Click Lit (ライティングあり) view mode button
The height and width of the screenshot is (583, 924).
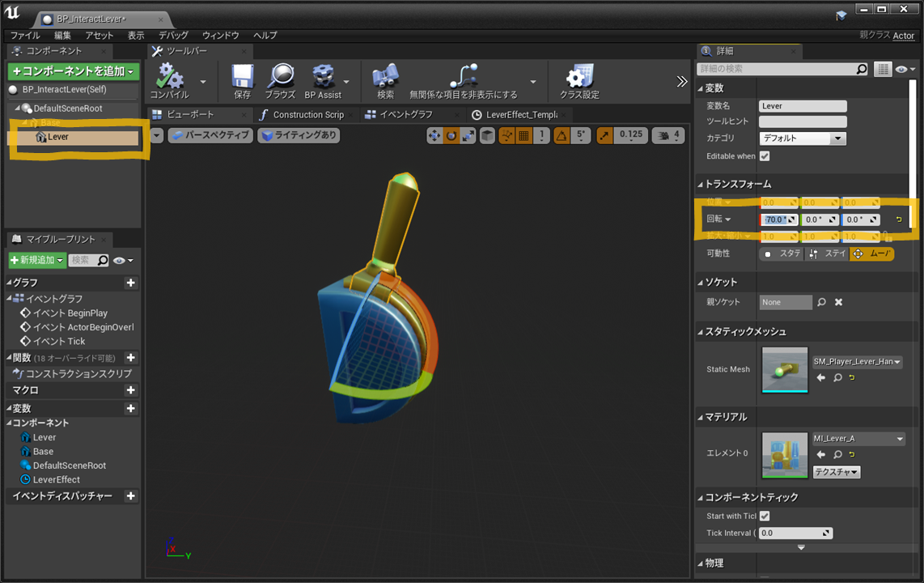(299, 135)
